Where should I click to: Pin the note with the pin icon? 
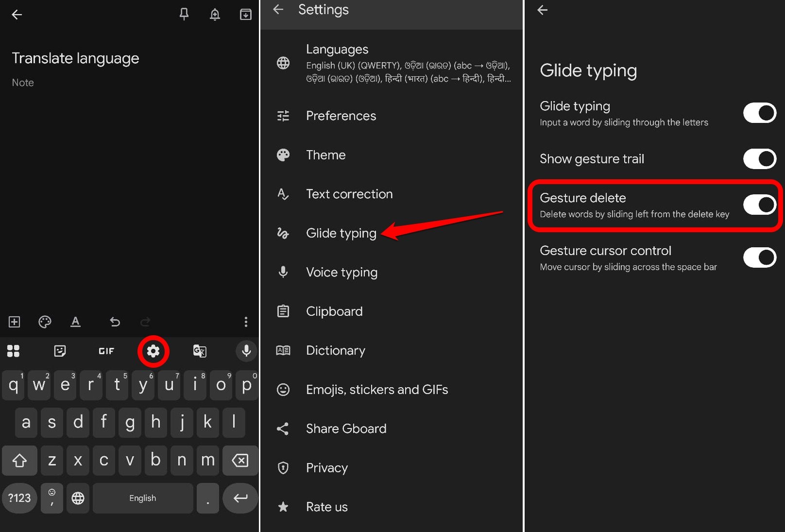(184, 15)
